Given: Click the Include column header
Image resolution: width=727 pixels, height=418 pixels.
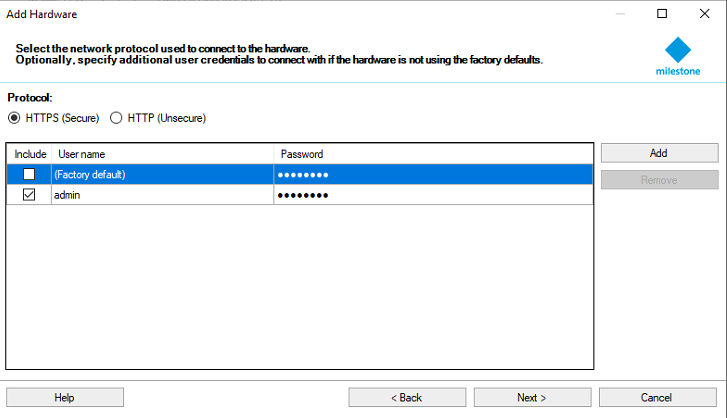Looking at the screenshot, I should coord(30,154).
